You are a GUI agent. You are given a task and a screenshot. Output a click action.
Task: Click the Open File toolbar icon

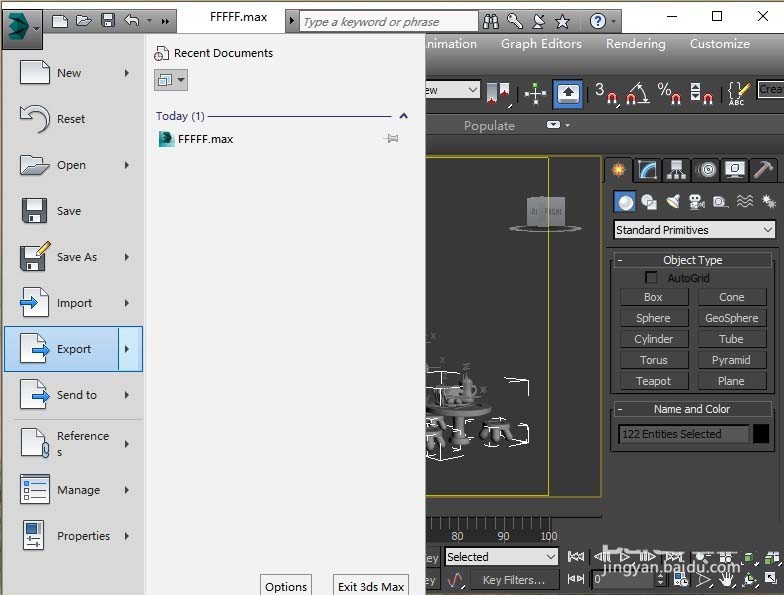point(84,21)
